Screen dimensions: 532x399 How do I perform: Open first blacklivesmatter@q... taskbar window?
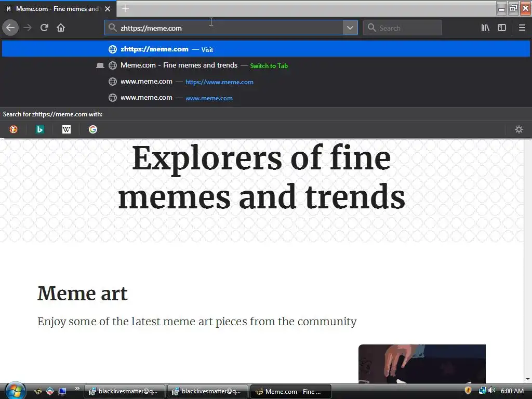coord(124,391)
